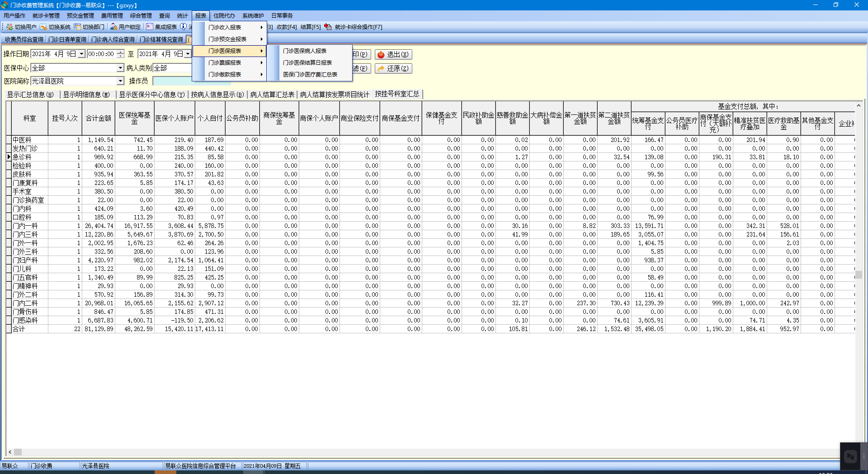Expand the 医保中心 combo box

click(120, 68)
